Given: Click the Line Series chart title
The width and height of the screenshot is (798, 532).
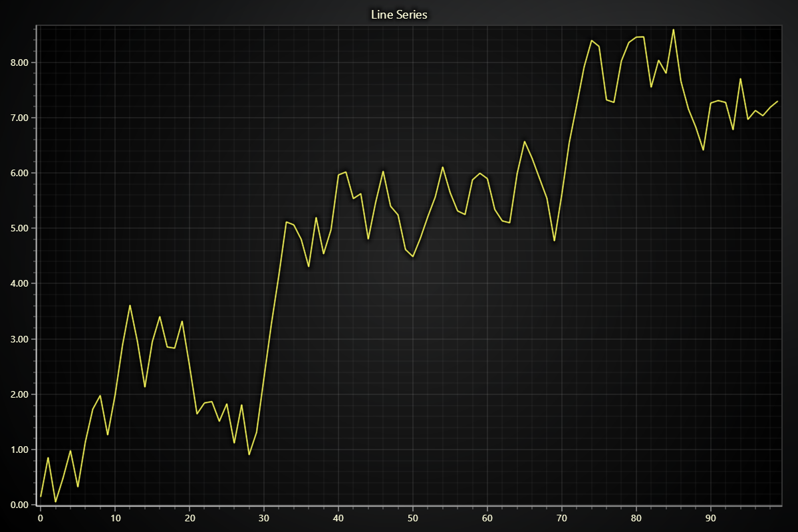Looking at the screenshot, I should click(398, 14).
